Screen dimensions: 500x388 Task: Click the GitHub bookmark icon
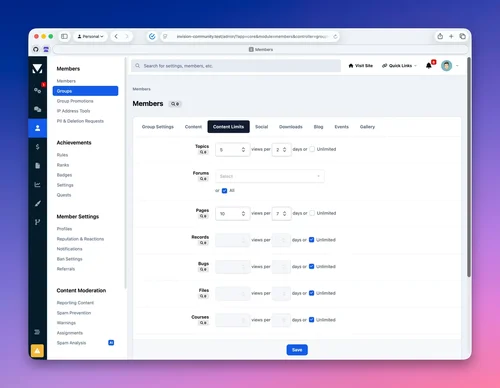pos(36,49)
